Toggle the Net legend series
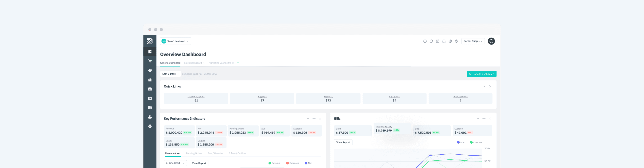This screenshot has width=644, height=168. point(308,163)
